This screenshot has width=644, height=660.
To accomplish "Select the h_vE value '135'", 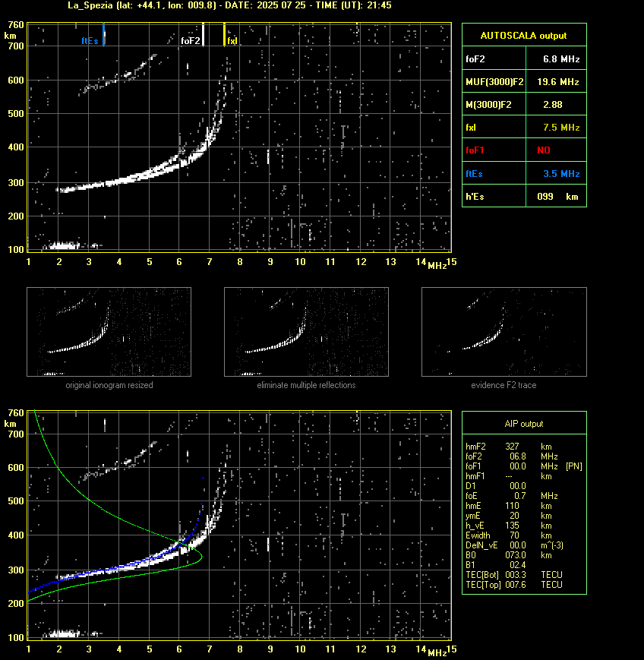I will [512, 526].
